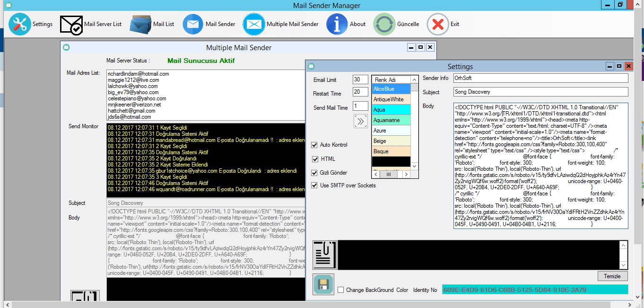Open Mail List from the toolbar

pos(140,24)
